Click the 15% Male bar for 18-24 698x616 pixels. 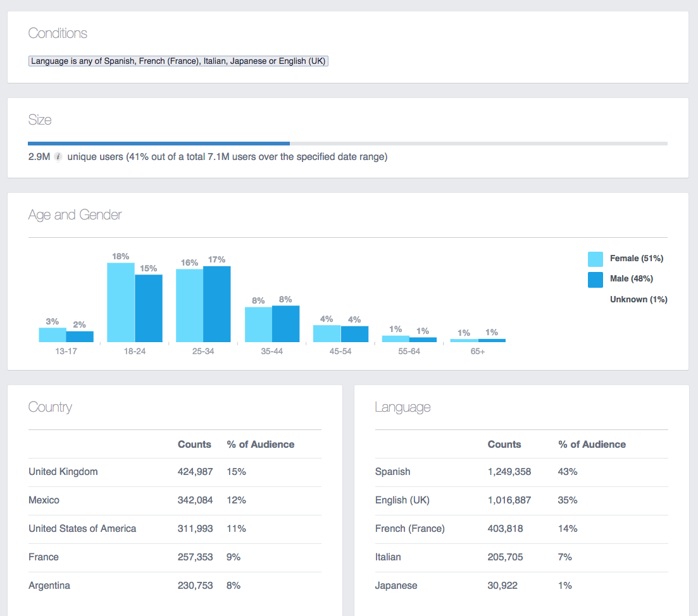[x=149, y=308]
